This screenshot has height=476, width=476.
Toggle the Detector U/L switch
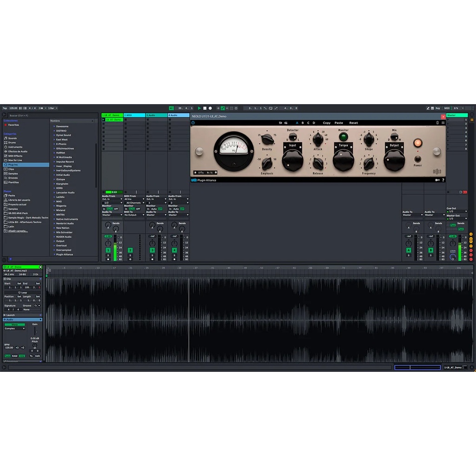coord(293,137)
